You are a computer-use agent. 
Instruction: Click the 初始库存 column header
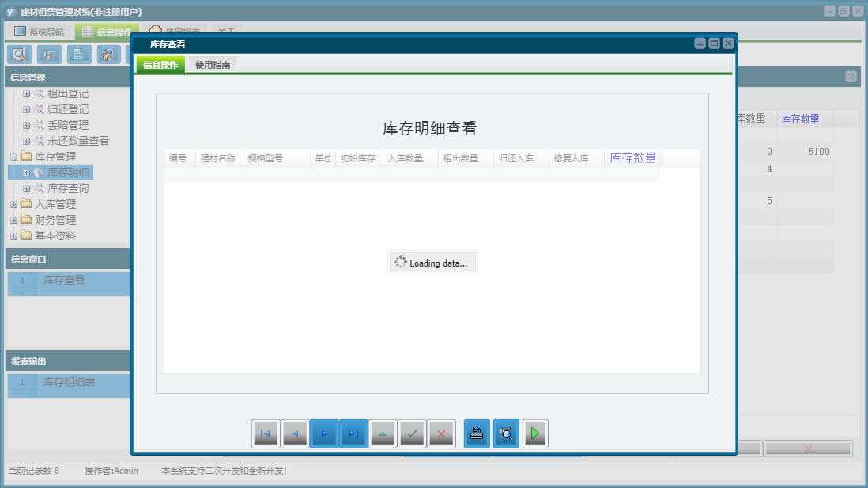click(358, 158)
